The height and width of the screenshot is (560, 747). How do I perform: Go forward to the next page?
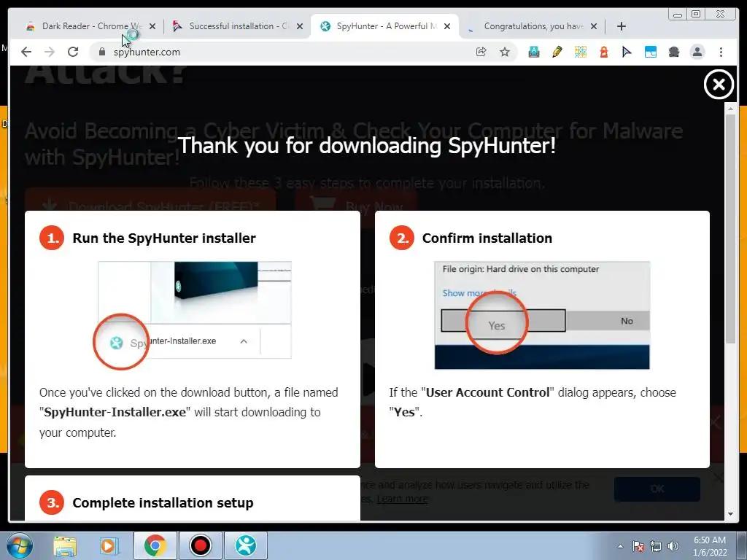click(x=50, y=52)
